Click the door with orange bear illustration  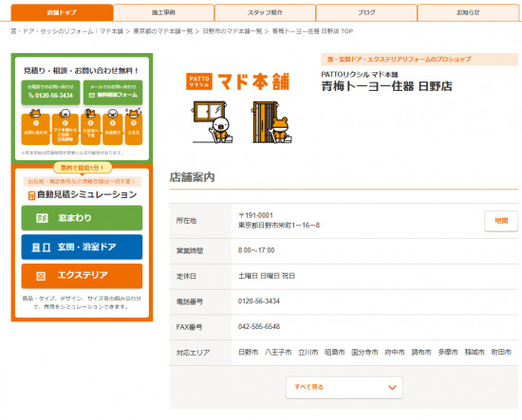point(271,122)
